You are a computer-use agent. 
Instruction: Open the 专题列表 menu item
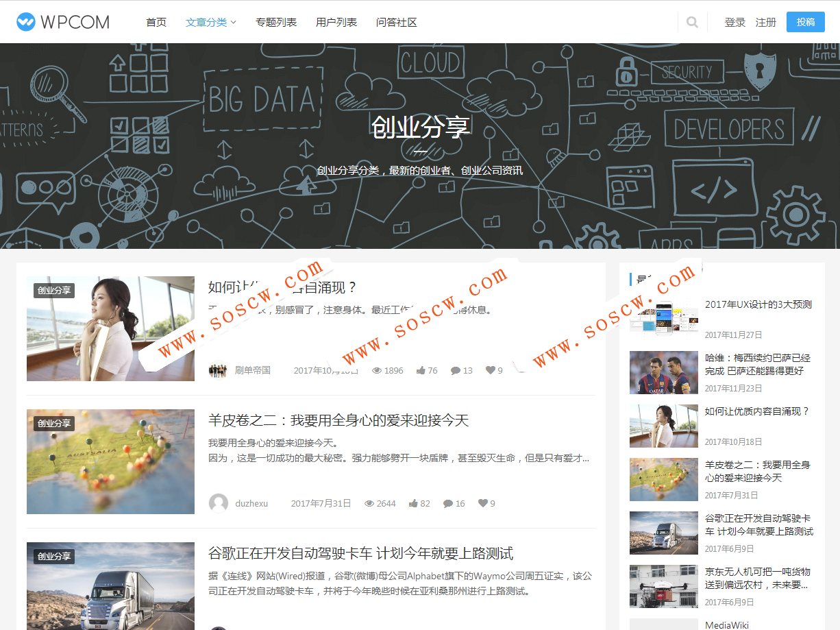(x=276, y=22)
